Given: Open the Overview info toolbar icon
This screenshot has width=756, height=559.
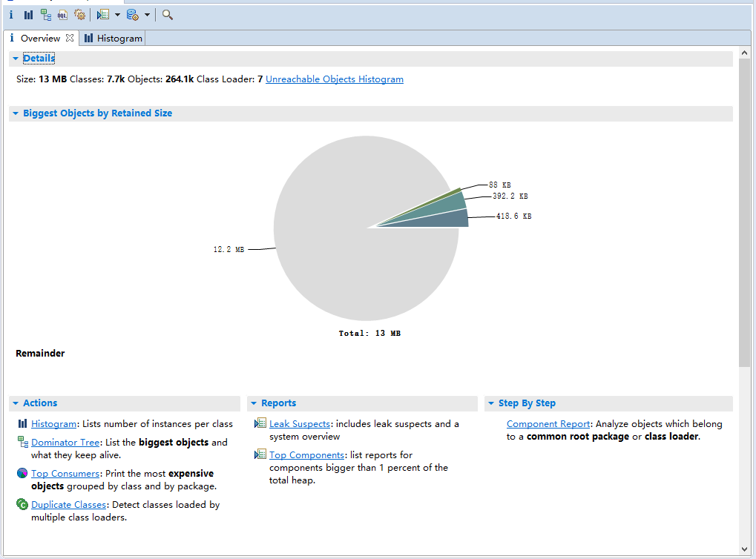Looking at the screenshot, I should [11, 15].
